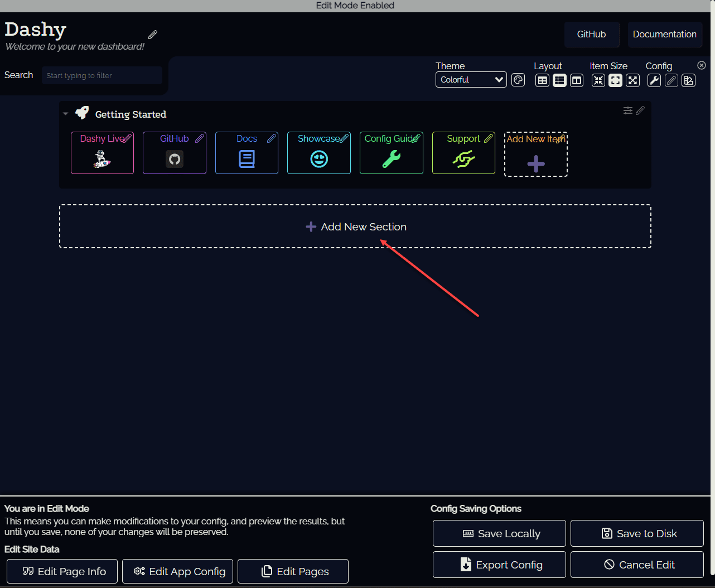
Task: Select the horizontal rows layout icon
Action: click(559, 80)
